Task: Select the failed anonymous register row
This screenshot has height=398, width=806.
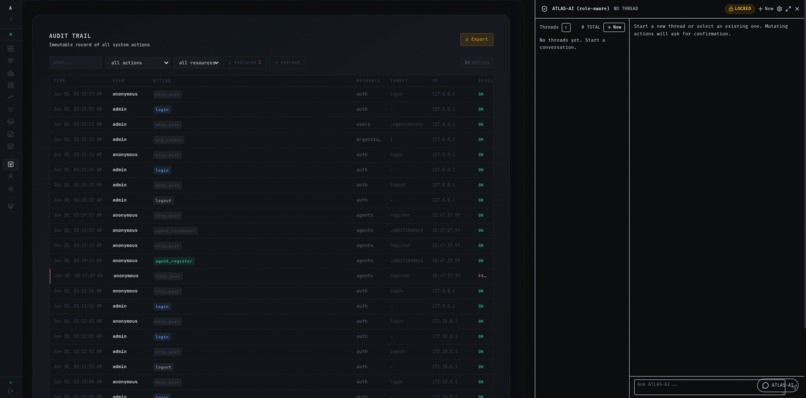Action: (271, 276)
